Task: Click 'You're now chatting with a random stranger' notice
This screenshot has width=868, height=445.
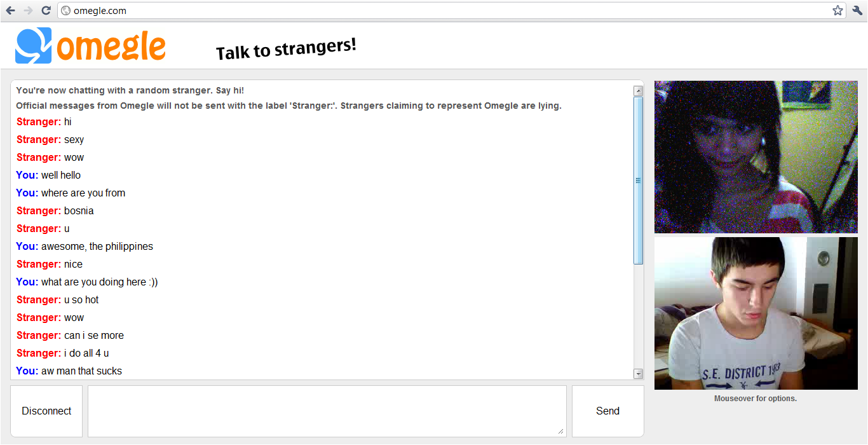Action: (130, 90)
